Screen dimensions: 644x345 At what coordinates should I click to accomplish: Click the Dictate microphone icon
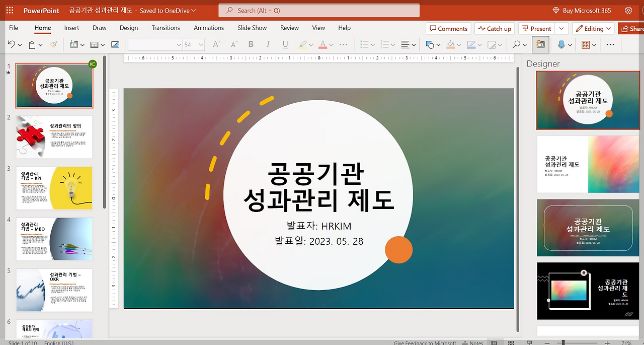pos(561,45)
